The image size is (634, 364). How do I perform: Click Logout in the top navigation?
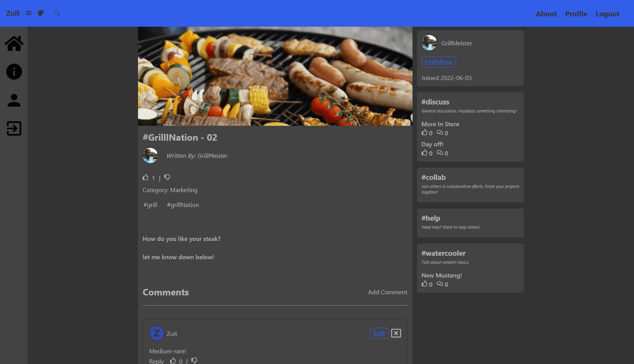[x=607, y=14]
